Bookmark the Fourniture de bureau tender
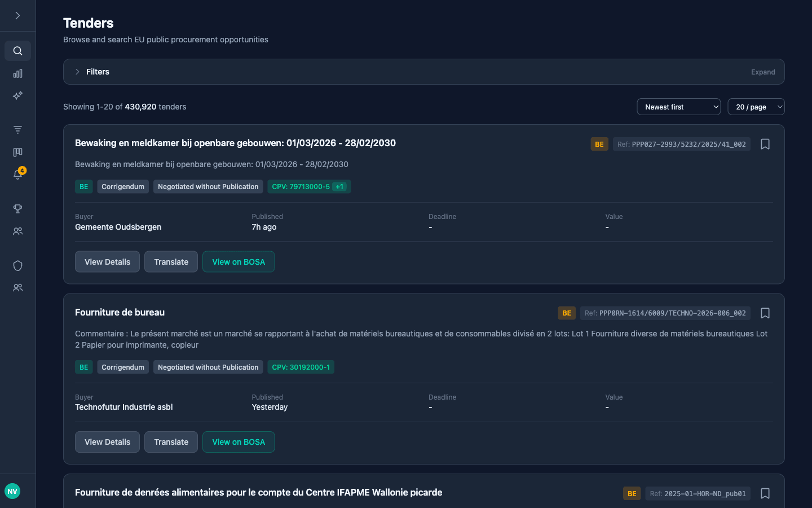The width and height of the screenshot is (812, 508). pos(765,313)
